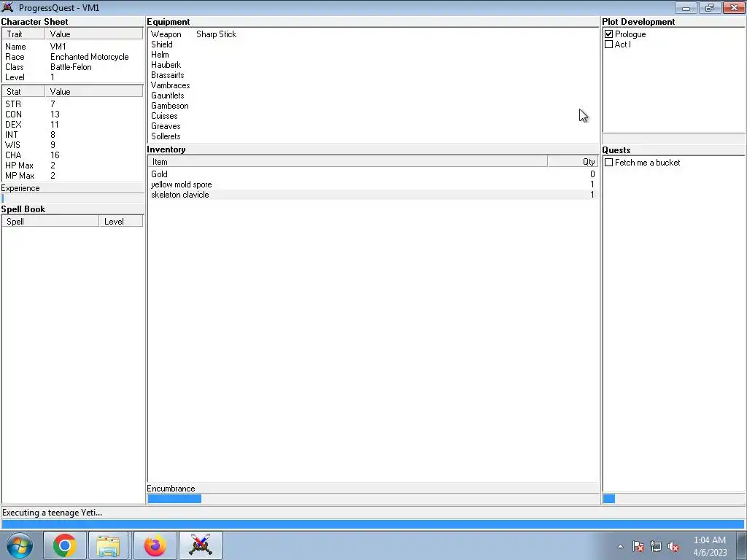Select Battle-Felon class value
Viewport: 747px width, 560px height.
point(71,67)
